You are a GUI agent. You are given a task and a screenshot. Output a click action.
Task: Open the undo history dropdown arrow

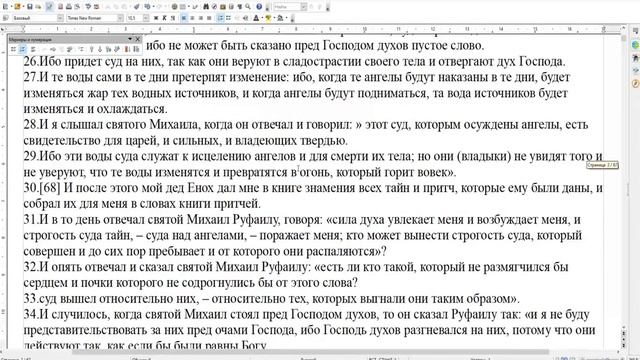(x=153, y=7)
